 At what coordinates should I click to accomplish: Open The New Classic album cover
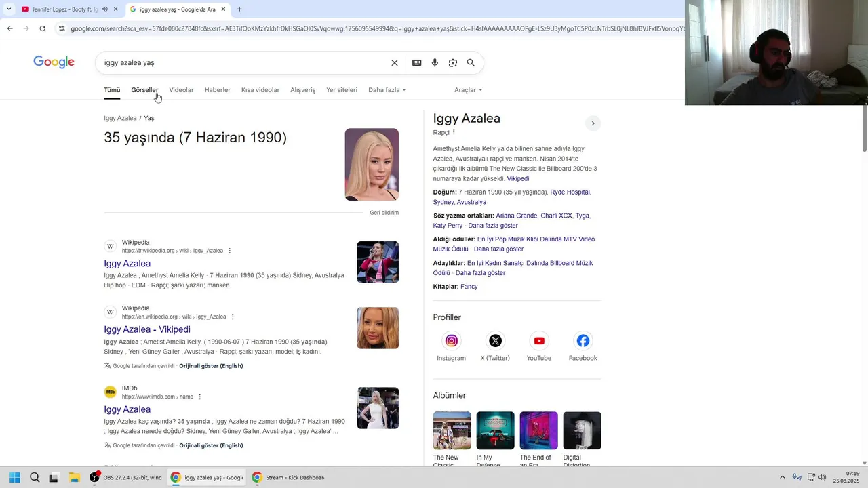452,430
